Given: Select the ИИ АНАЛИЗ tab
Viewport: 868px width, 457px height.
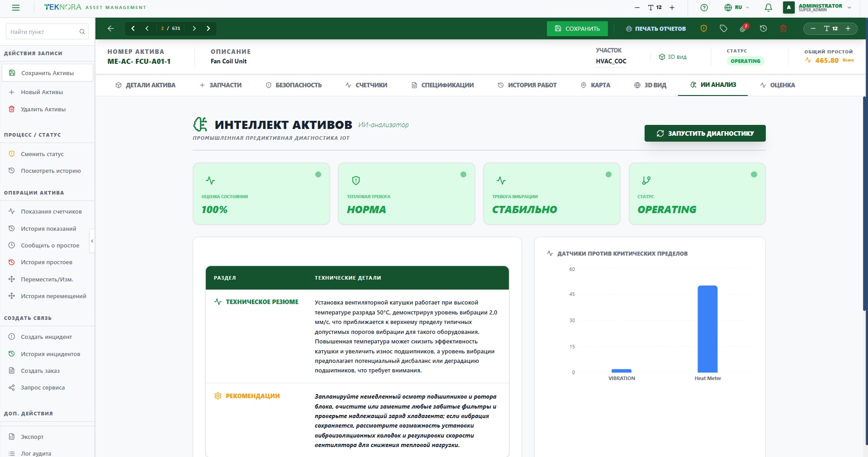Looking at the screenshot, I should tap(713, 85).
